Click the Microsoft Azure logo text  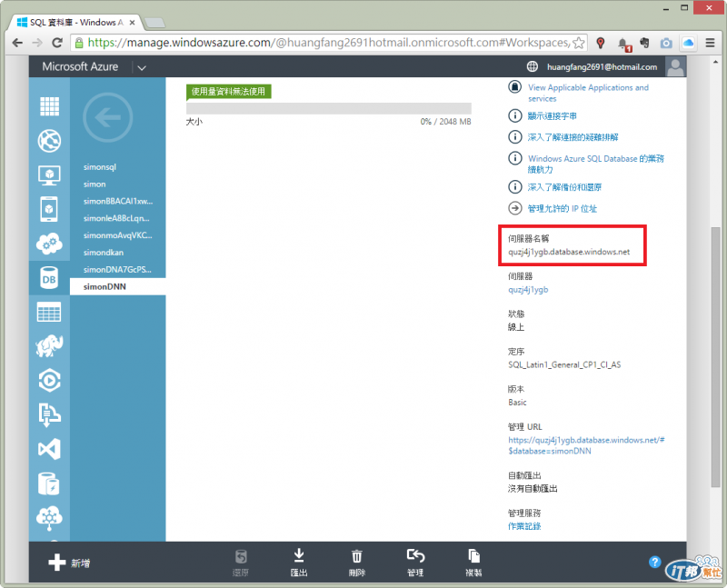click(80, 66)
